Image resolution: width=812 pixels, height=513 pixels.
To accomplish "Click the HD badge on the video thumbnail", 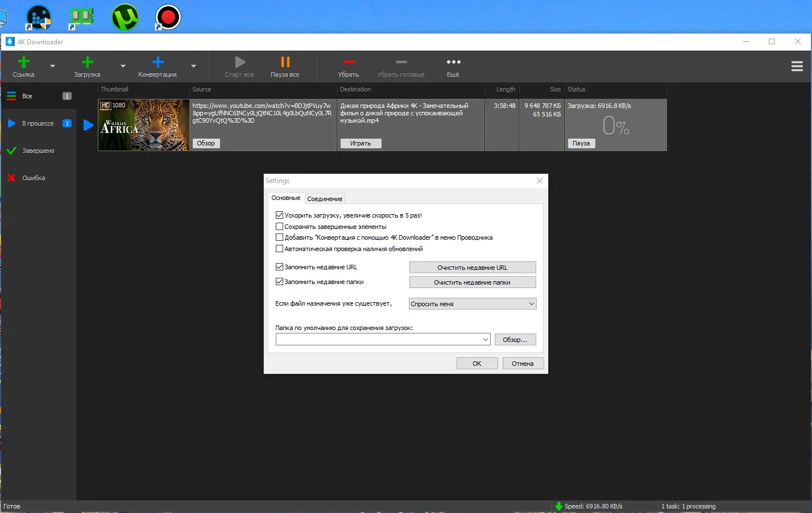I will [x=106, y=105].
